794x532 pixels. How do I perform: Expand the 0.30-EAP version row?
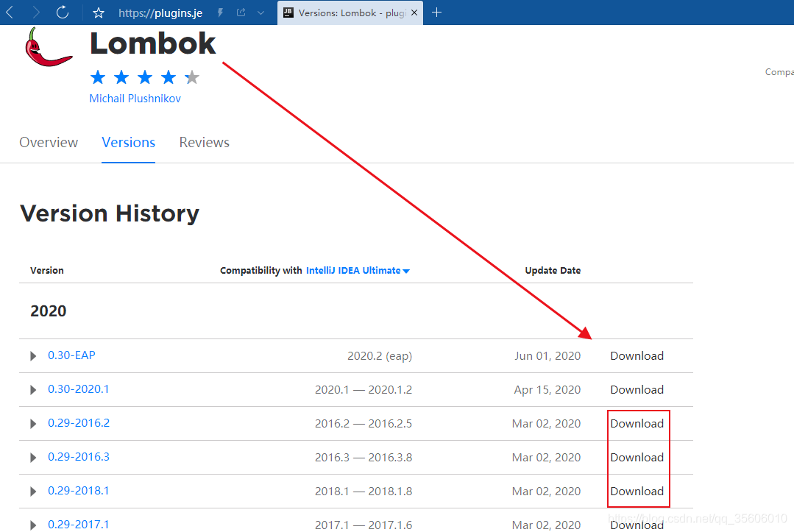[33, 356]
